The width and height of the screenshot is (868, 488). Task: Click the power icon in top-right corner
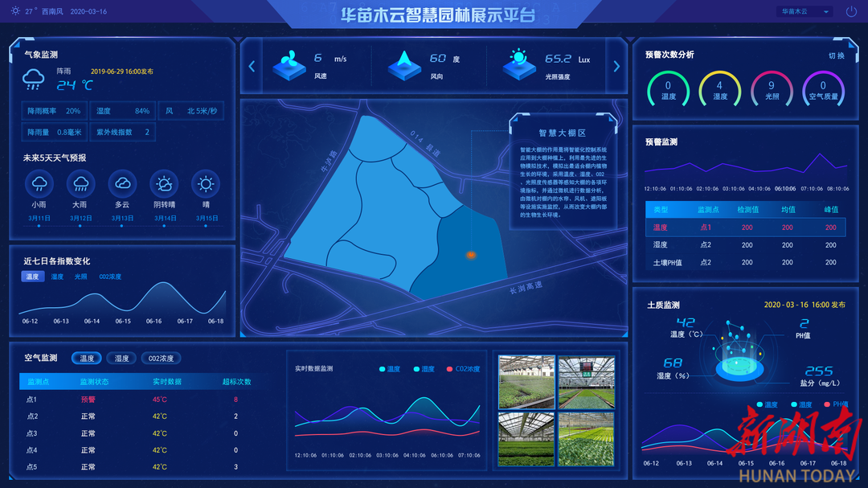[x=851, y=11]
